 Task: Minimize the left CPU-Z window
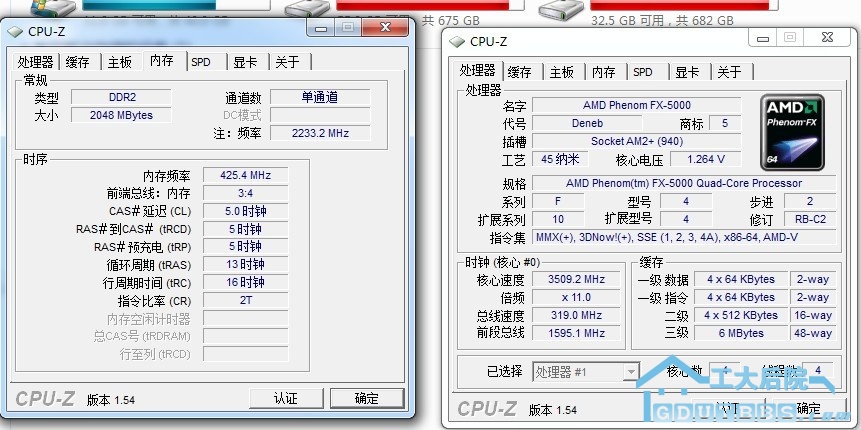(x=322, y=27)
